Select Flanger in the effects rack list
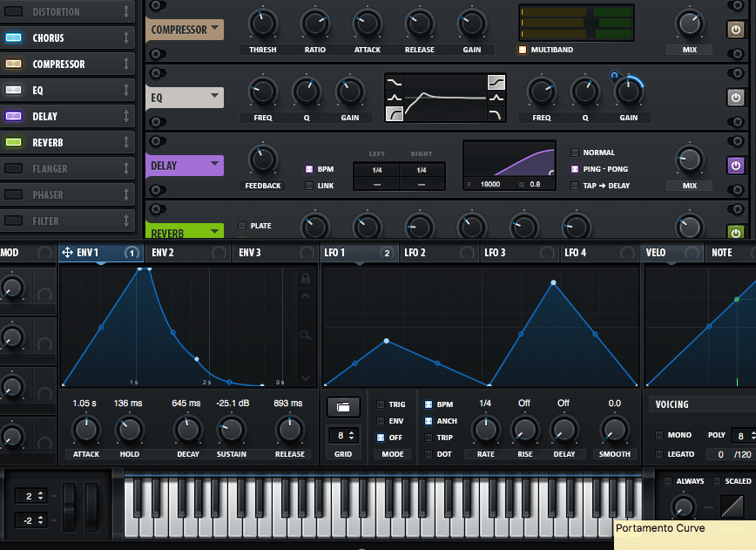 click(x=59, y=169)
